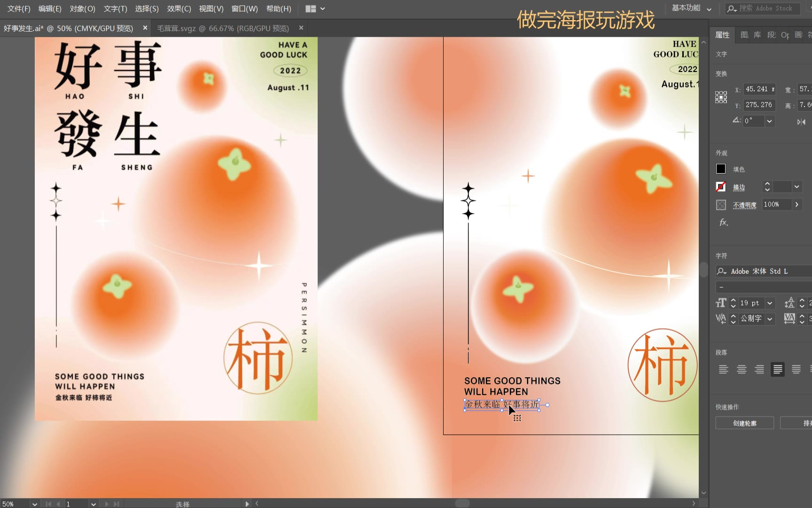The height and width of the screenshot is (508, 812).
Task: Close the 好事发生.ai document tab
Action: pos(145,28)
